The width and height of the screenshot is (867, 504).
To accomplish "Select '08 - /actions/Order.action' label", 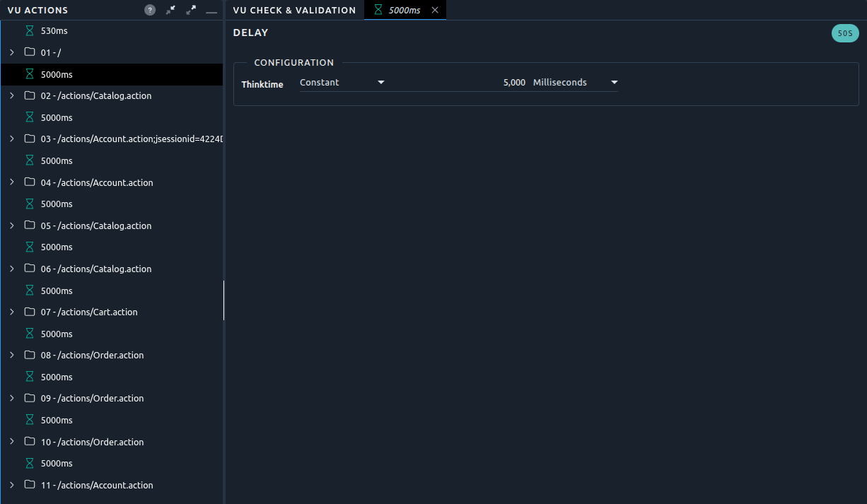I will [92, 355].
